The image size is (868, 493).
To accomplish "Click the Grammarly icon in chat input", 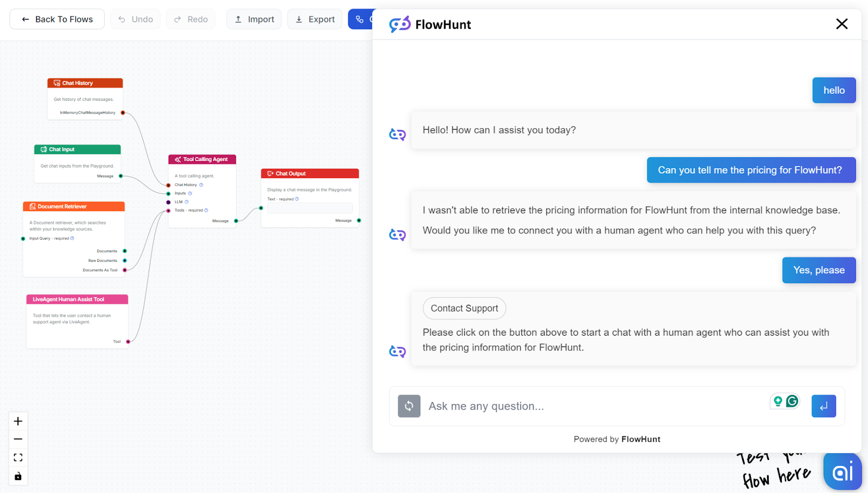I will pyautogui.click(x=792, y=401).
